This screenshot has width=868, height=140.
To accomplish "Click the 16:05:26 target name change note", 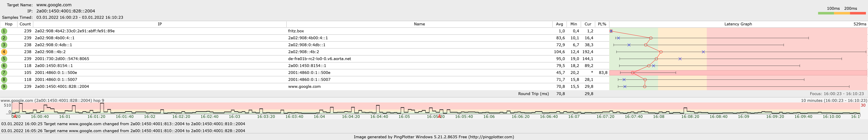I will [x=123, y=131].
